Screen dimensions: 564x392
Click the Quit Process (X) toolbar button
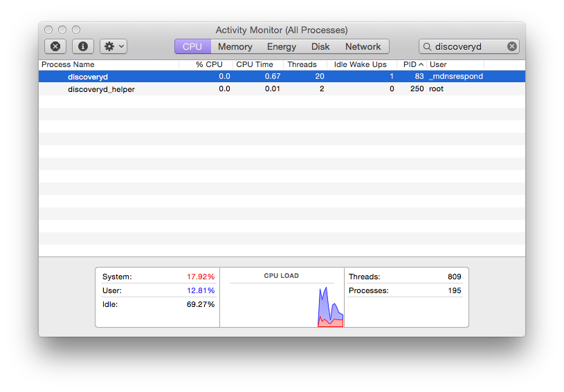[x=55, y=46]
